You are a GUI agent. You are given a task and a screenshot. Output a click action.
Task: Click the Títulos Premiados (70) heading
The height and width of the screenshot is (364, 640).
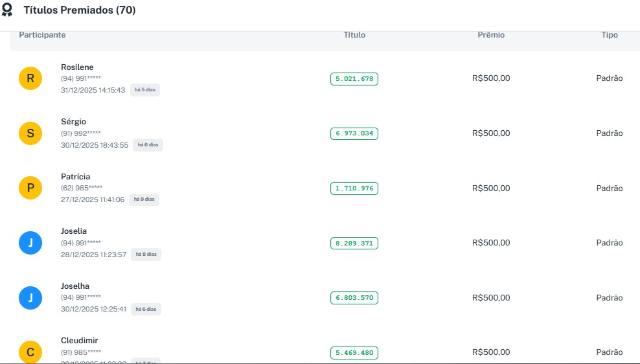point(80,10)
